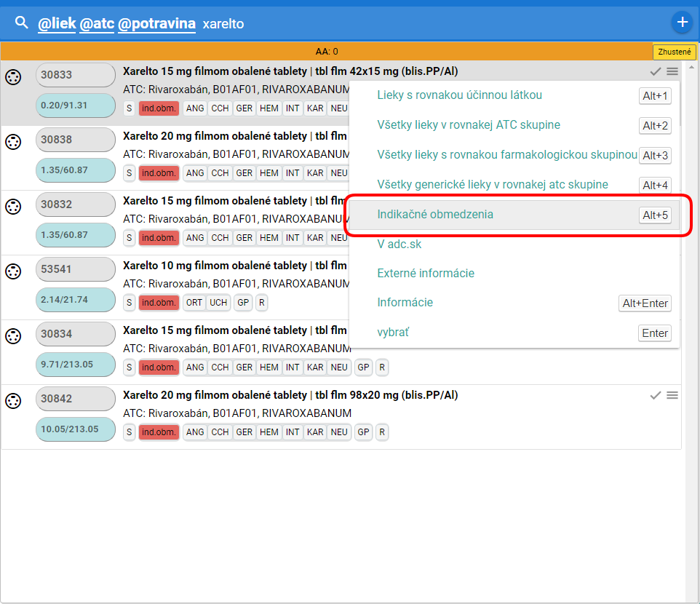Open 'V adc.sk' menu entry
The image size is (700, 604).
[514, 245]
